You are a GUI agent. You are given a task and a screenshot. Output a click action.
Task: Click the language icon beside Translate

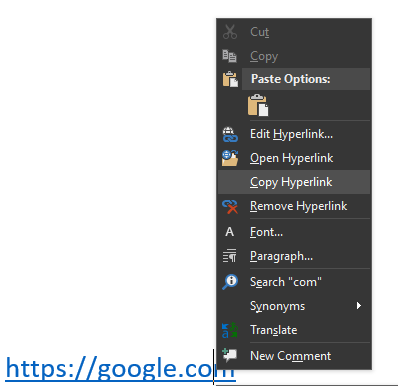[230, 330]
